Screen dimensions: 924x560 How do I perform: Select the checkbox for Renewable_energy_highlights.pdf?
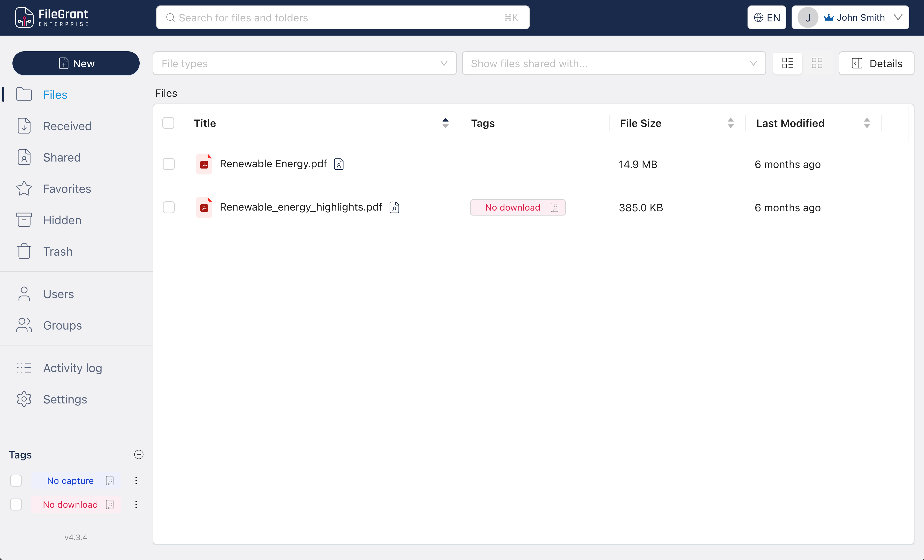click(x=169, y=207)
